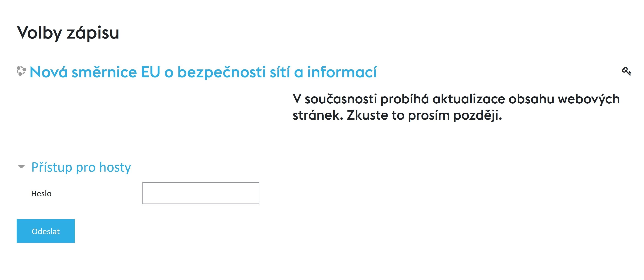The height and width of the screenshot is (280, 644).
Task: Click the "bezpečnosti sítí a informací" title text
Action: pyautogui.click(x=277, y=72)
